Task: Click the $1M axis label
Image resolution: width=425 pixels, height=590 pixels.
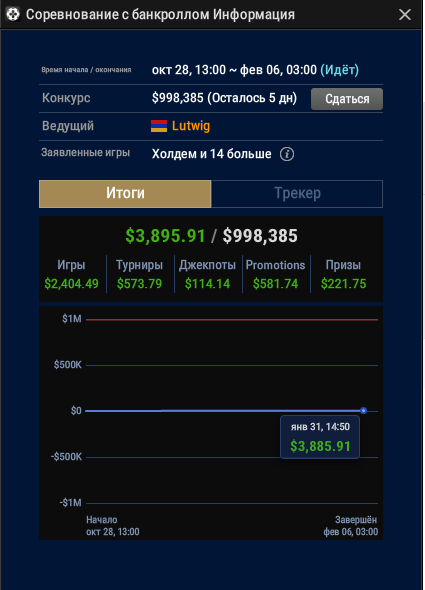Action: (72, 319)
